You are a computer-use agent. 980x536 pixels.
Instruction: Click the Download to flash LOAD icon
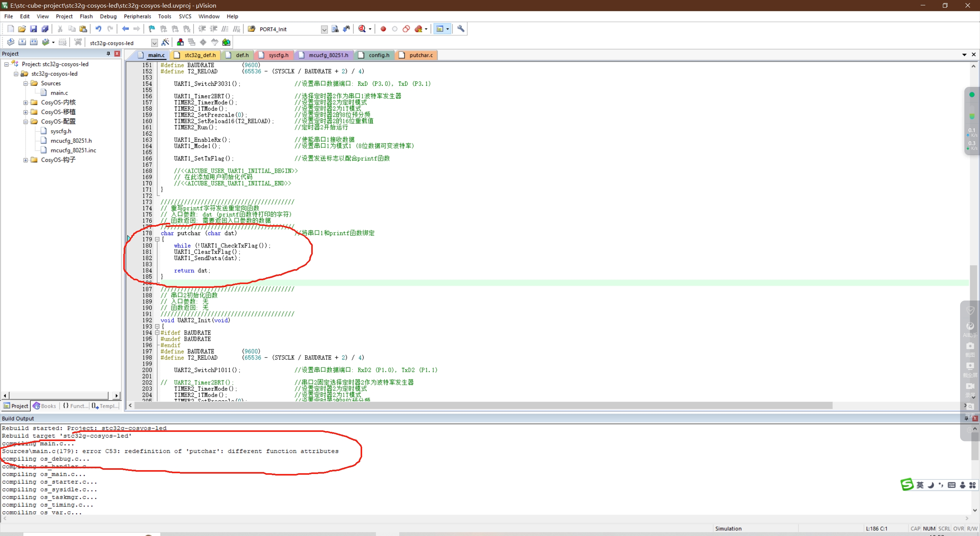point(78,42)
